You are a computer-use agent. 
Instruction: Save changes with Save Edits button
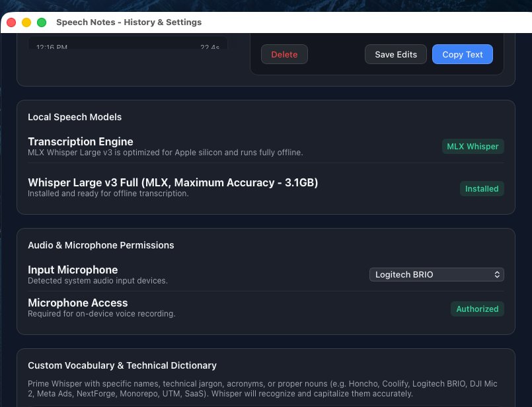tap(396, 54)
